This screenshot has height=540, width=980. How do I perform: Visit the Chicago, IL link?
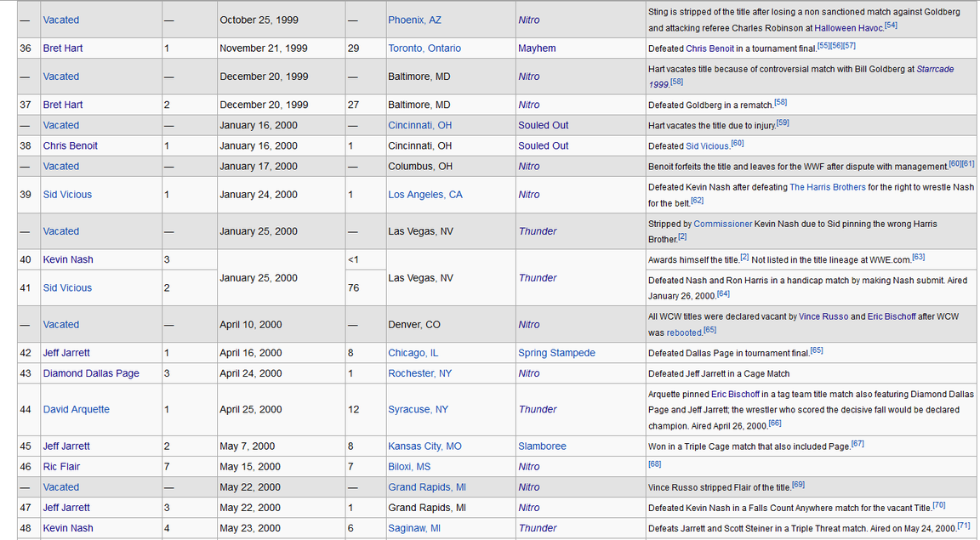[413, 353]
